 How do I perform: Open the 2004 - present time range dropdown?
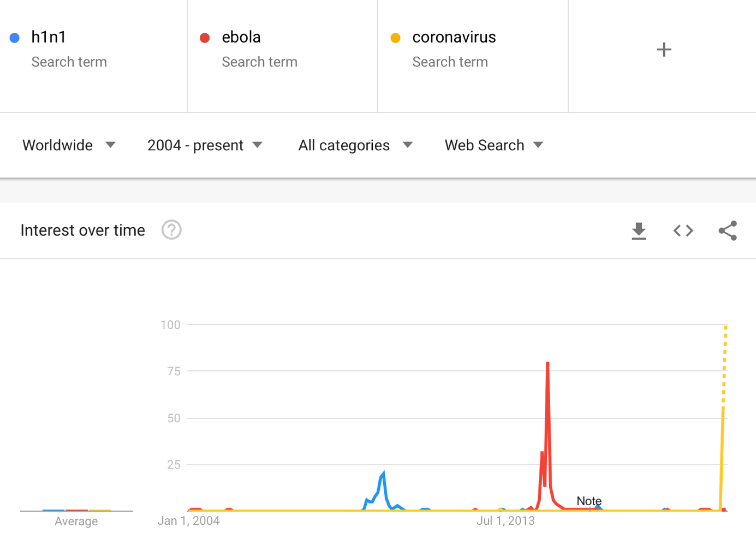pyautogui.click(x=205, y=145)
